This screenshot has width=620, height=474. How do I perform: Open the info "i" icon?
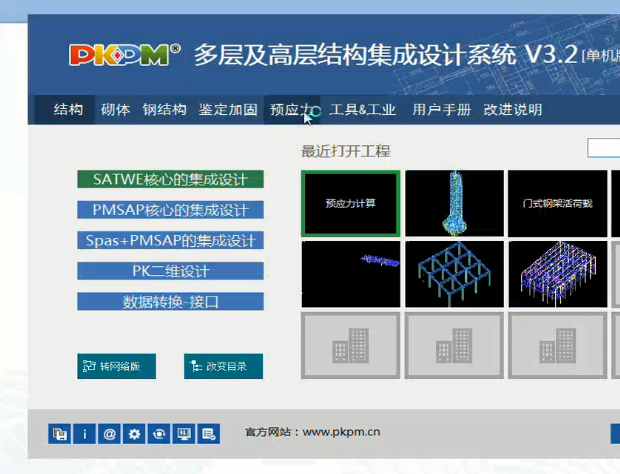click(85, 434)
